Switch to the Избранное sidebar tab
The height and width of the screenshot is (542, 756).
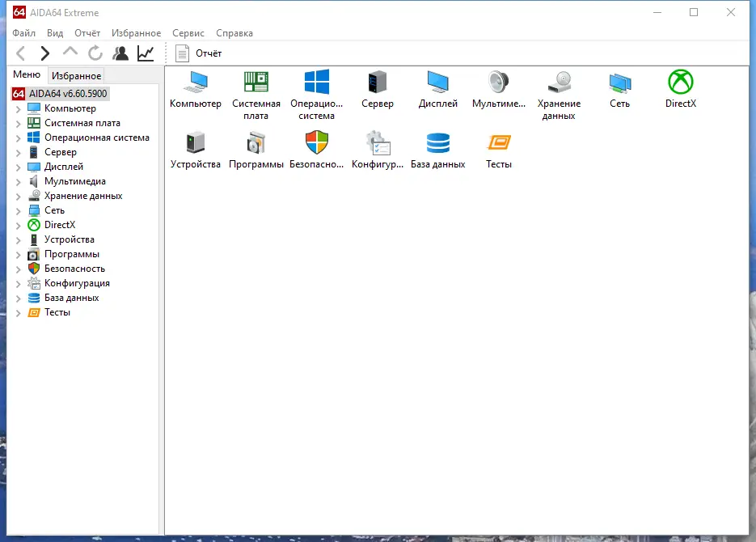coord(76,76)
